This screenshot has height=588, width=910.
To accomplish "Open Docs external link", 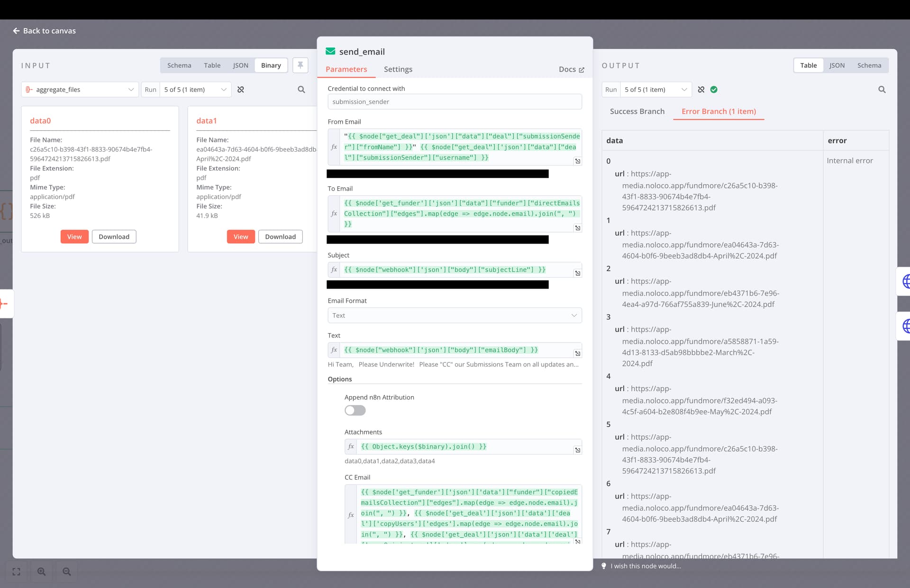I will [x=571, y=69].
